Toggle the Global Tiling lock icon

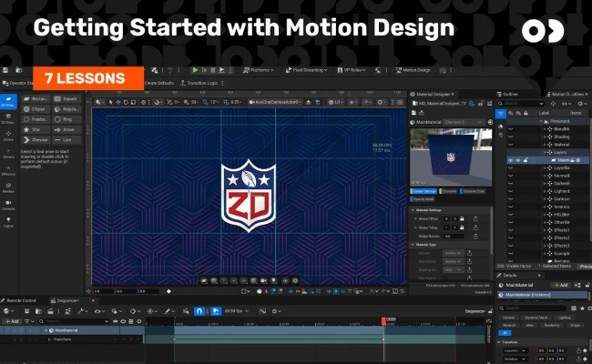(462, 227)
